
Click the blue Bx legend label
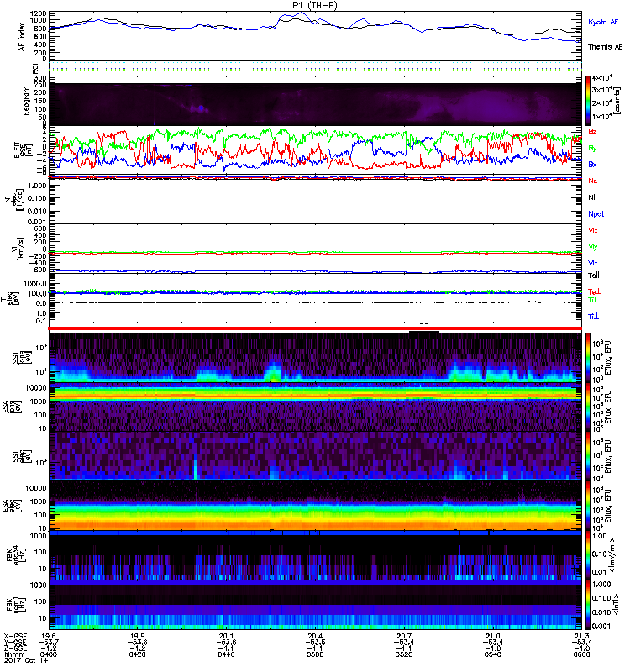click(592, 164)
